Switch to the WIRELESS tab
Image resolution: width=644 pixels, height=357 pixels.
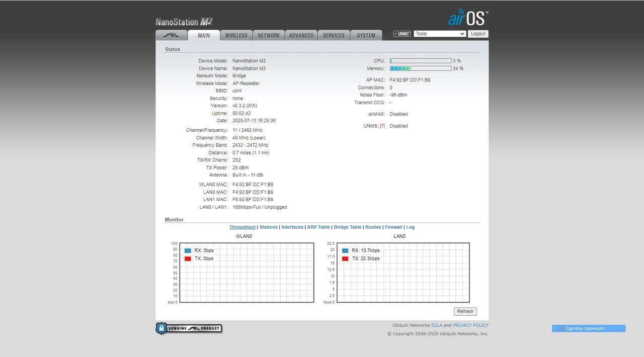click(x=236, y=35)
